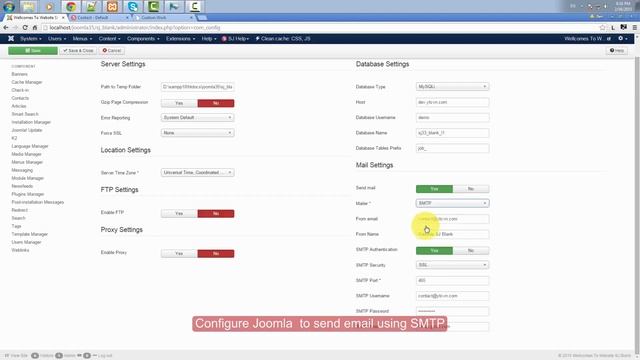Open Skype from the taskbar
The height and width of the screenshot is (360, 640).
133,7
